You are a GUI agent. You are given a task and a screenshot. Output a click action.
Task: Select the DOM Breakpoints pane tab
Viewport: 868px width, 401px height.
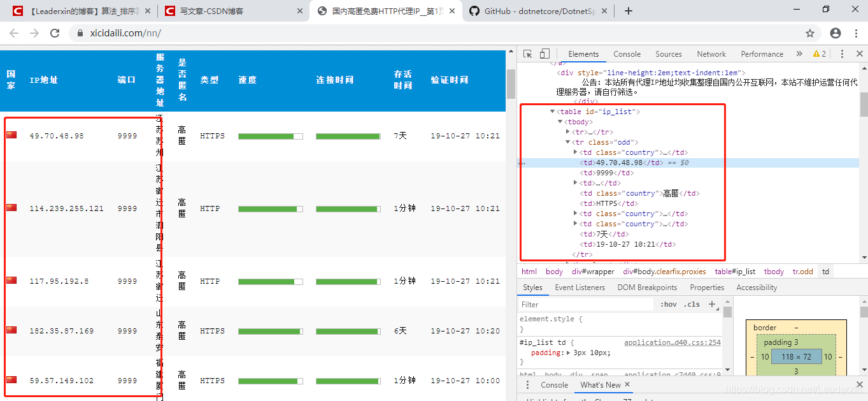coord(648,288)
